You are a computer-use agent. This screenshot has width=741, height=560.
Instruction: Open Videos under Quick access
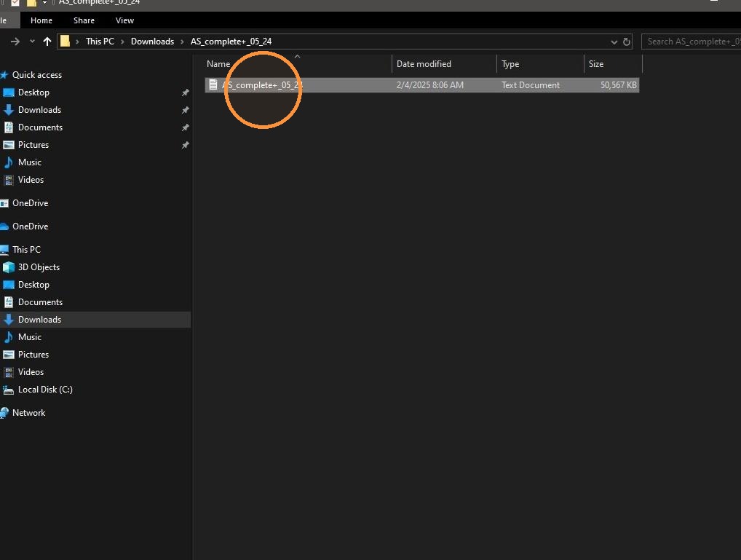pos(31,180)
